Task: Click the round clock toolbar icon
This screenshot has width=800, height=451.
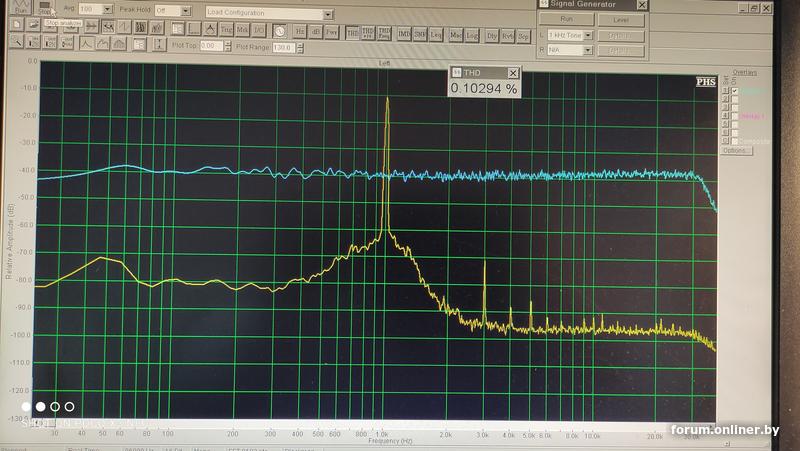Action: [x=279, y=31]
